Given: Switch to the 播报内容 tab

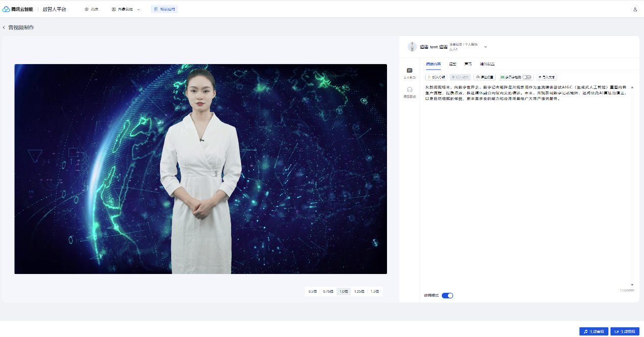Looking at the screenshot, I should [433, 64].
